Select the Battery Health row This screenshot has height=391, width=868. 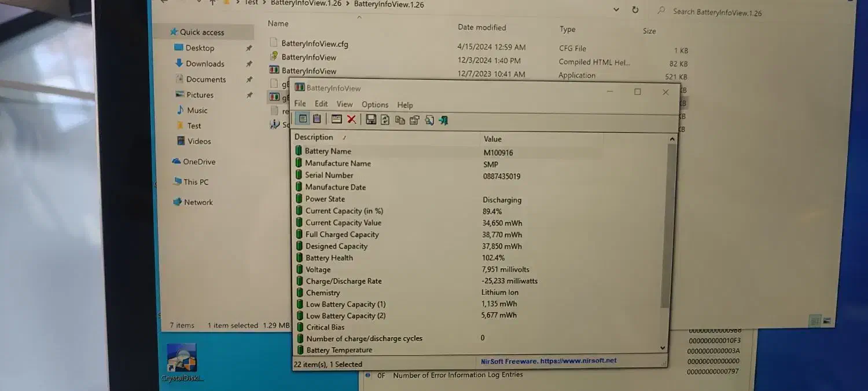[329, 258]
